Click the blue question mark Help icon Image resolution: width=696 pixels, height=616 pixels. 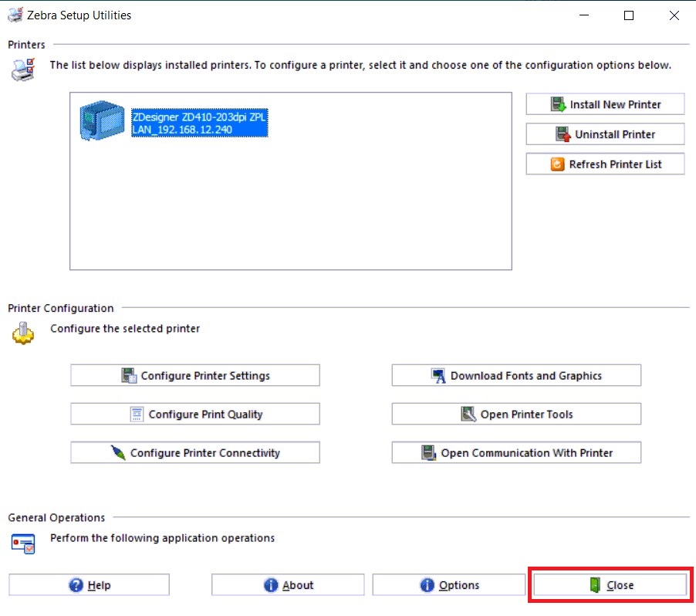coord(76,585)
